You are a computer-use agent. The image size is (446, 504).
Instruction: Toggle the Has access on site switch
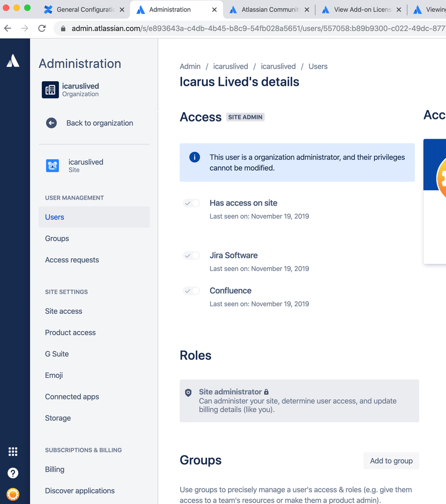tap(191, 203)
